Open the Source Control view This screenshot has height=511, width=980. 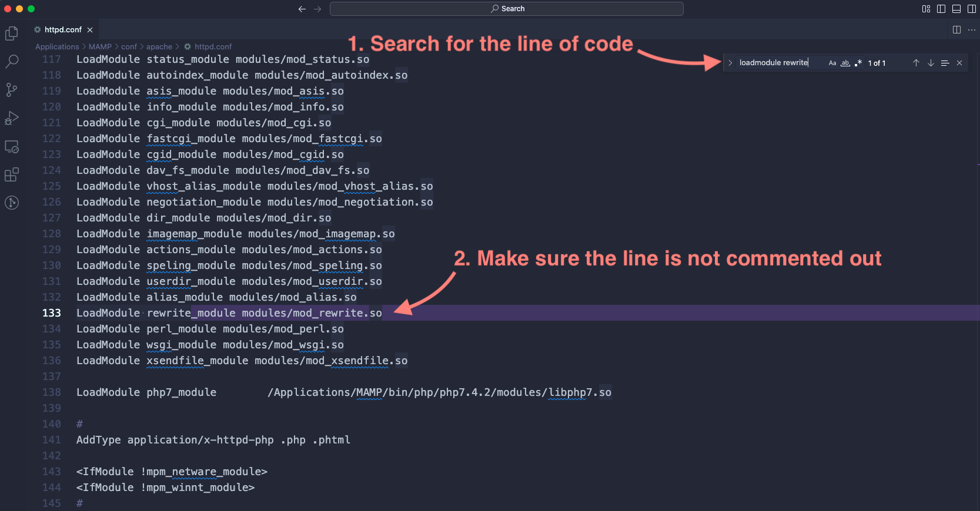[x=11, y=89]
